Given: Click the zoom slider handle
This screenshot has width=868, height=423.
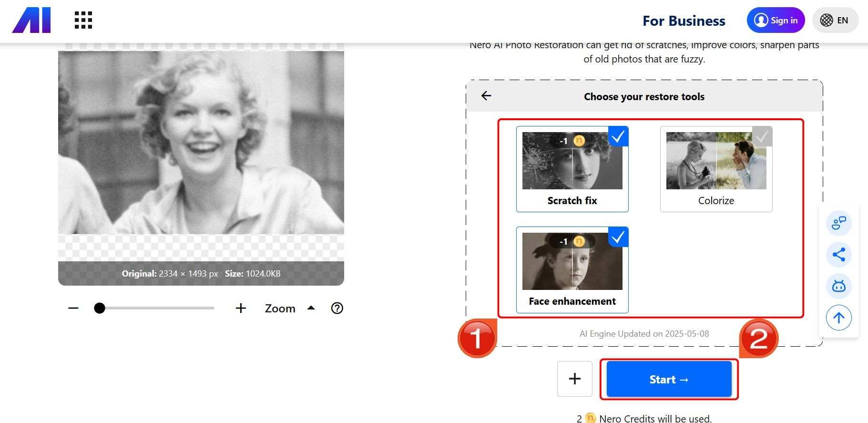Looking at the screenshot, I should coord(100,308).
